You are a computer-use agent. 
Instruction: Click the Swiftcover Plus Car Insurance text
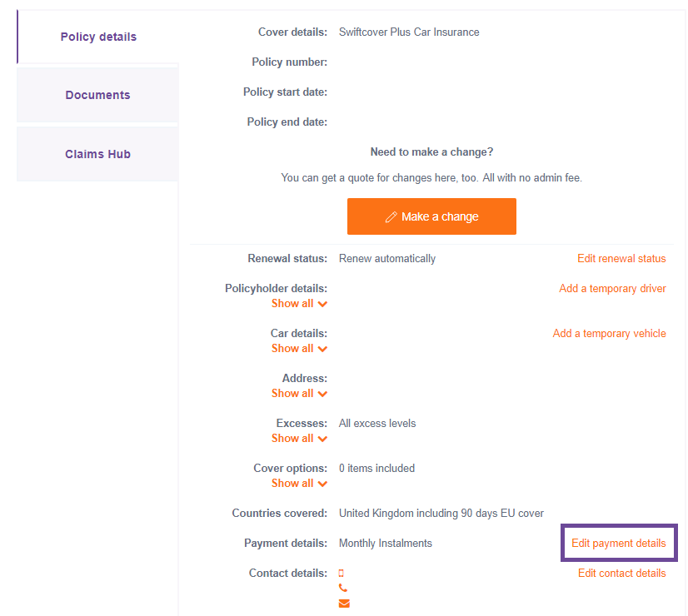(x=409, y=32)
